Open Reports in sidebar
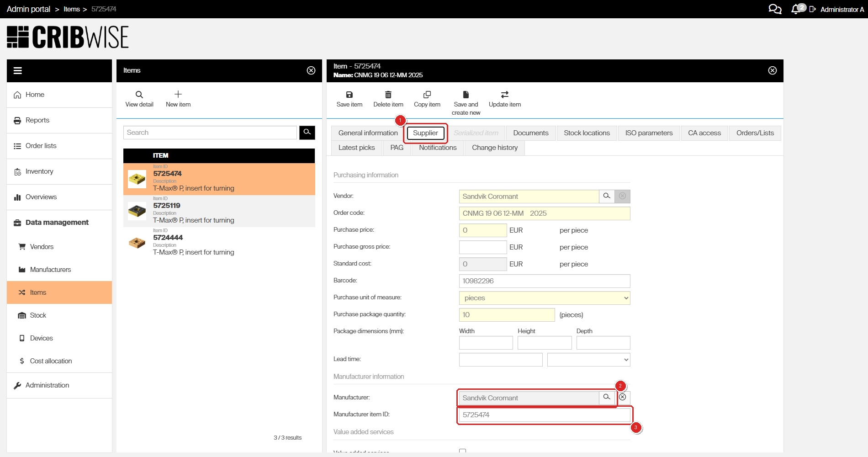Screen dimensions: 868x457 pyautogui.click(x=59, y=120)
